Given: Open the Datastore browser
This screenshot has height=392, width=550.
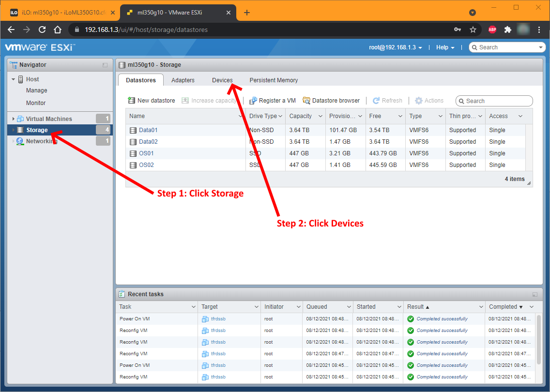Looking at the screenshot, I should point(331,101).
